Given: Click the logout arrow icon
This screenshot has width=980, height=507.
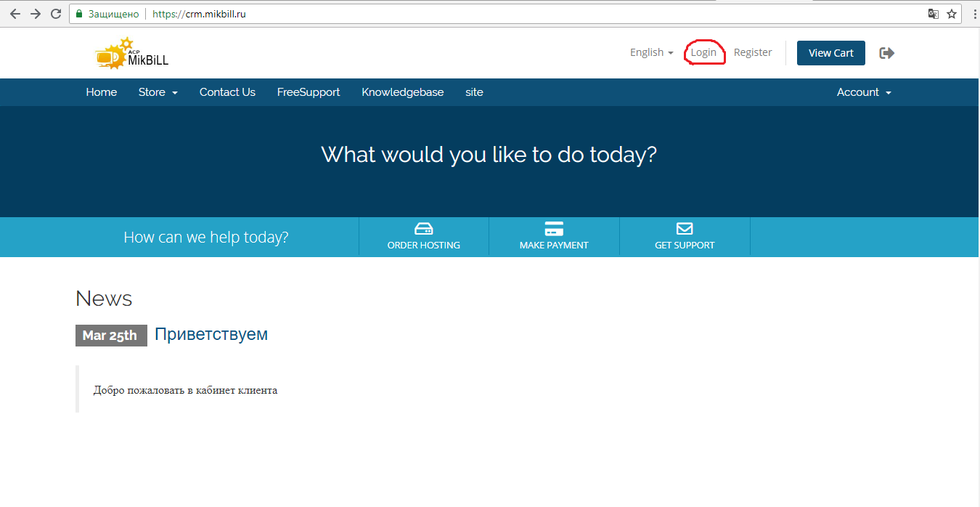Looking at the screenshot, I should click(x=886, y=53).
